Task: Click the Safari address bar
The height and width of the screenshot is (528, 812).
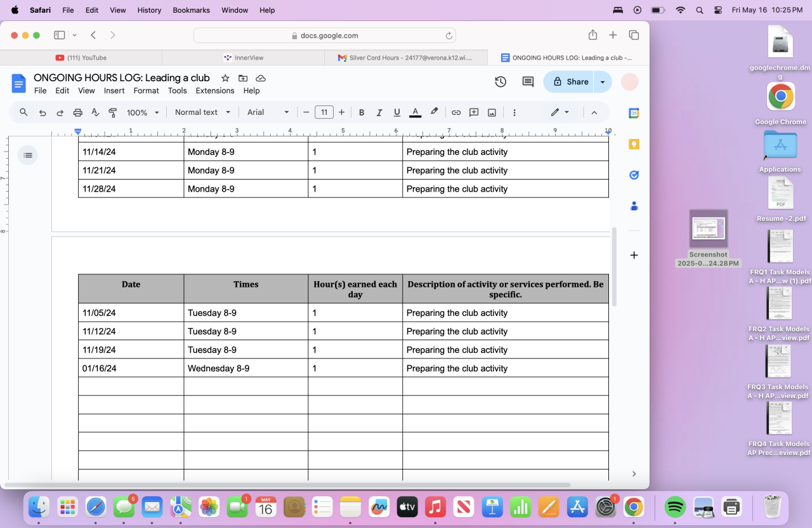Action: (x=324, y=36)
